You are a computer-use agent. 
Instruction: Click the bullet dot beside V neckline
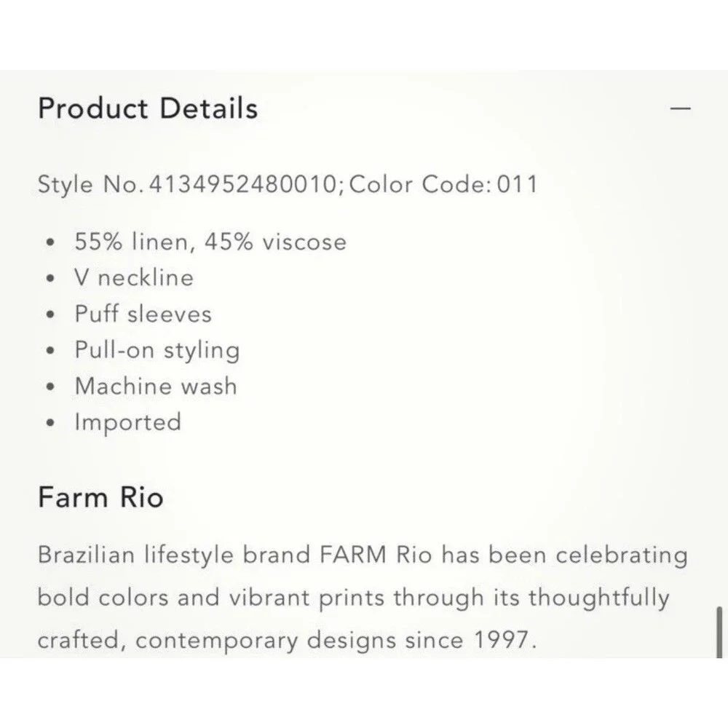(x=51, y=278)
